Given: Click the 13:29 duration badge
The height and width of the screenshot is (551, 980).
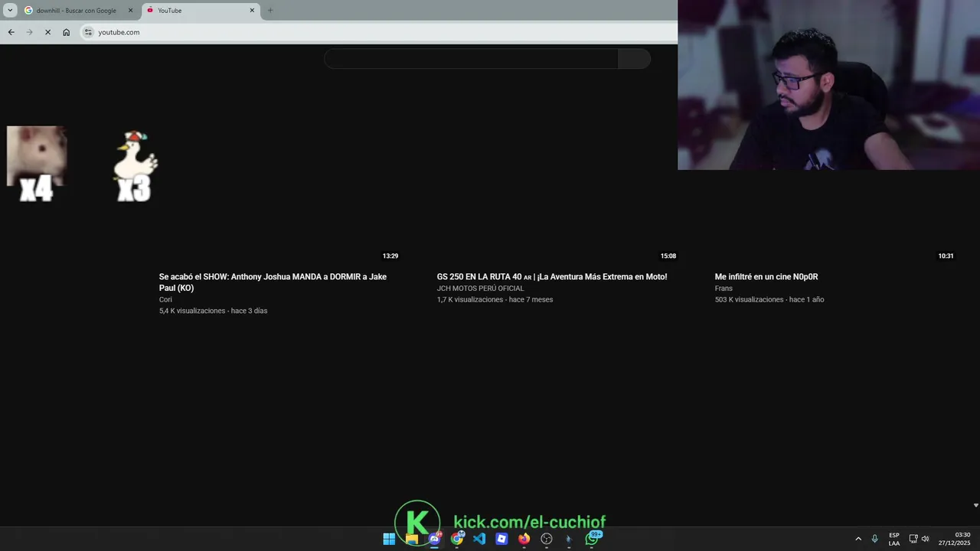Looking at the screenshot, I should tap(390, 256).
